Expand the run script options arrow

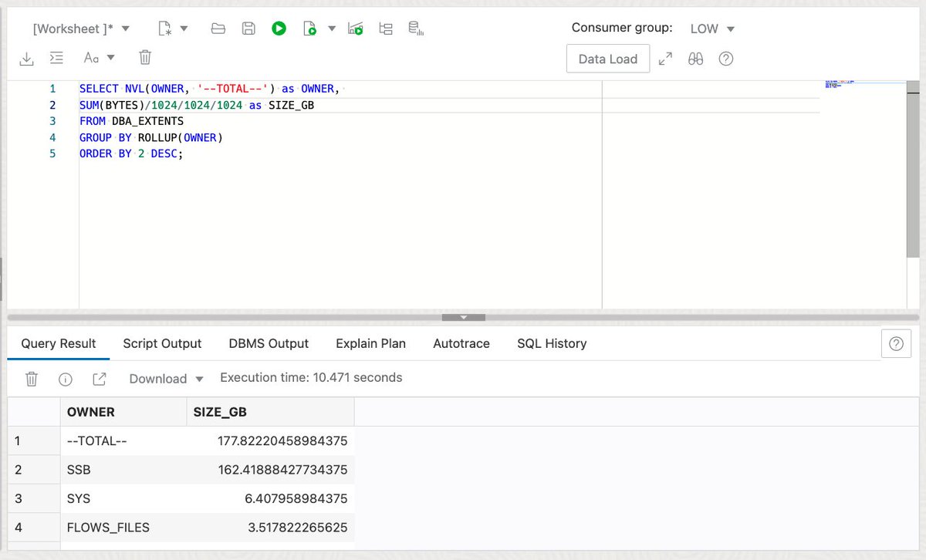point(332,29)
